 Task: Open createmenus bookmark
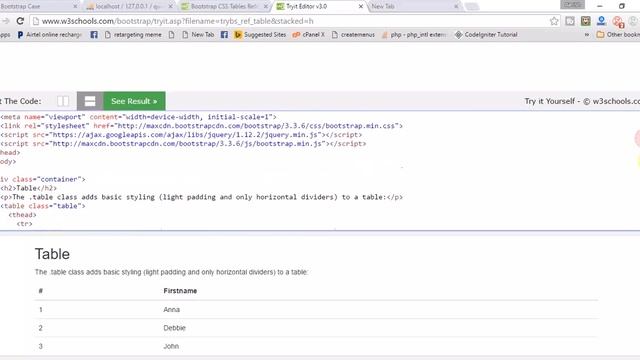tap(353, 35)
